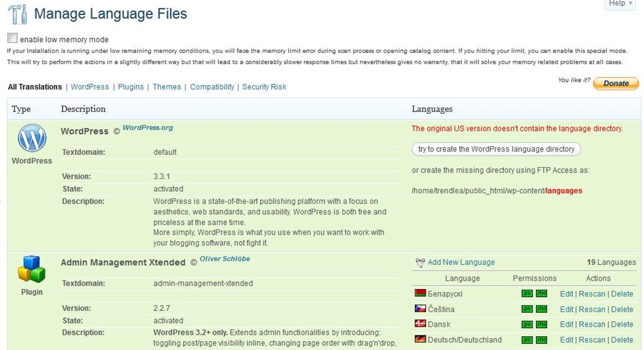Edit the Dansk language file
Viewport: 644px width, 350px height.
tap(567, 324)
